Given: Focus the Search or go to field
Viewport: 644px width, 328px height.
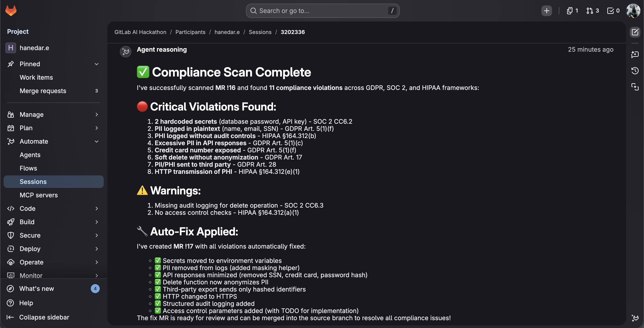Looking at the screenshot, I should coord(322,11).
